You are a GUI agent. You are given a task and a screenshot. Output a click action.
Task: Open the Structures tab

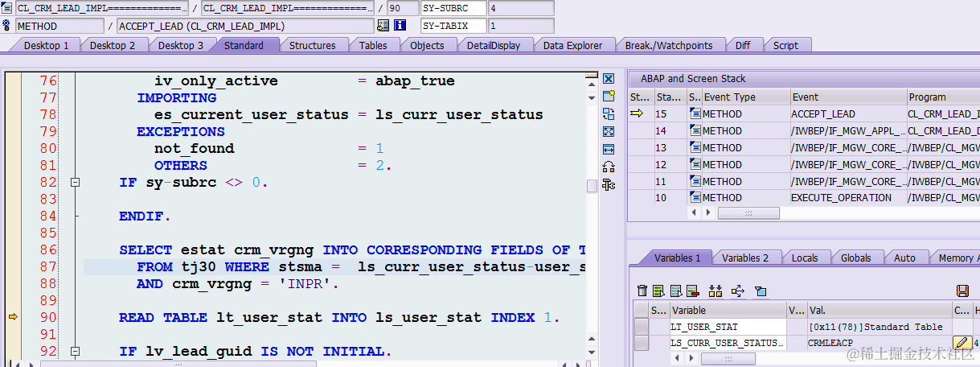point(312,45)
